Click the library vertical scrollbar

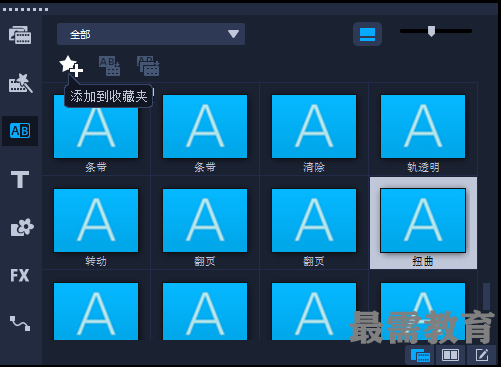click(486, 296)
